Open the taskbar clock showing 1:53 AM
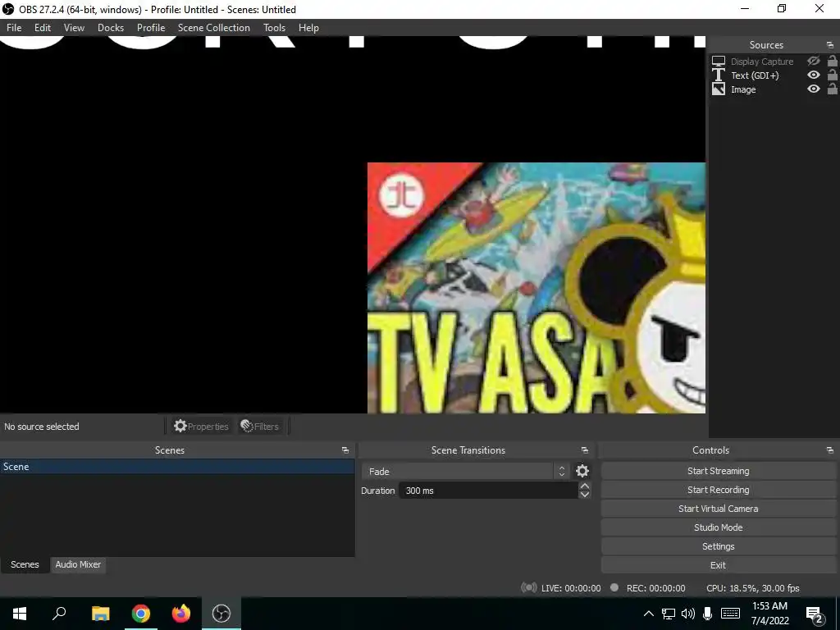Viewport: 840px width, 630px height. click(x=769, y=614)
